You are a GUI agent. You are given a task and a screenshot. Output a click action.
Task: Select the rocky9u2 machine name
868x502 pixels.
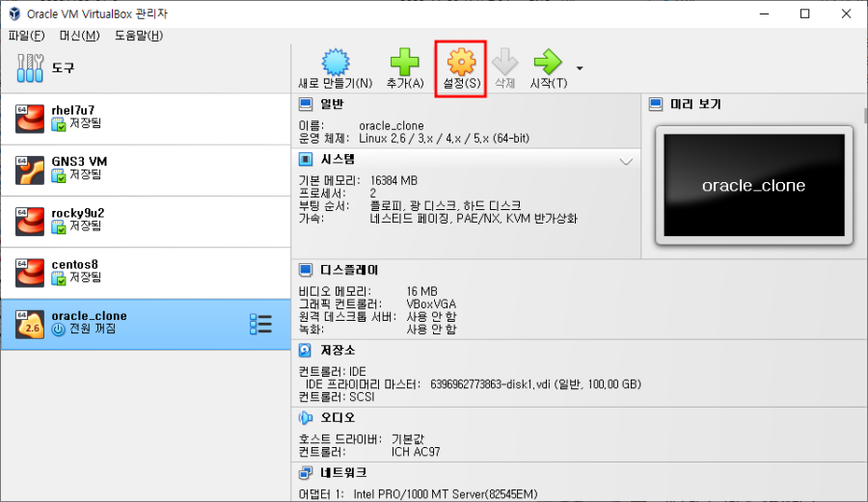(78, 213)
